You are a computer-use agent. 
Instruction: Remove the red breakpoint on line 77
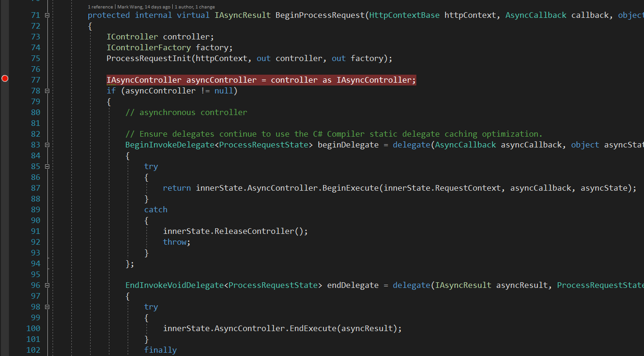pyautogui.click(x=5, y=79)
